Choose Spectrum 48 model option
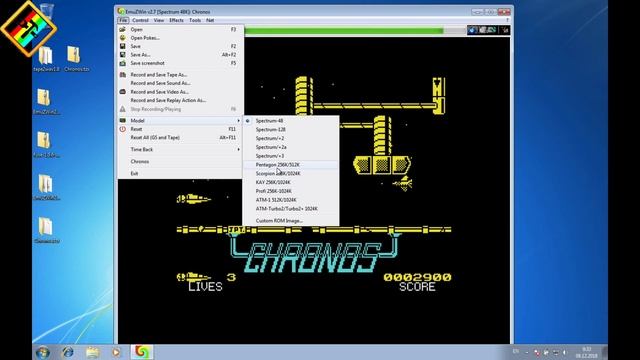 pyautogui.click(x=291, y=121)
